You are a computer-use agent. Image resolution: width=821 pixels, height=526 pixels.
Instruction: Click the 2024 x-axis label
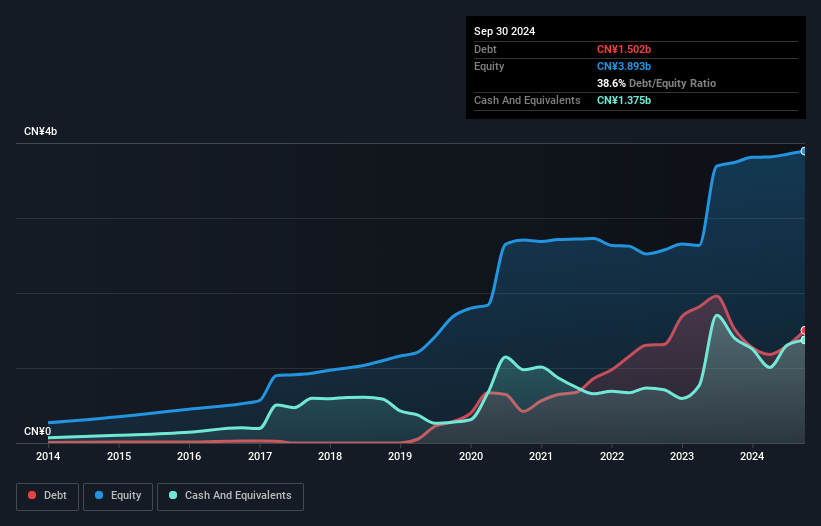tap(752, 456)
